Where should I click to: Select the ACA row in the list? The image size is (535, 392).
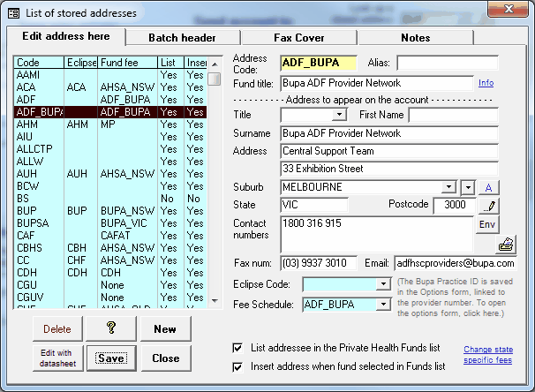[x=110, y=87]
